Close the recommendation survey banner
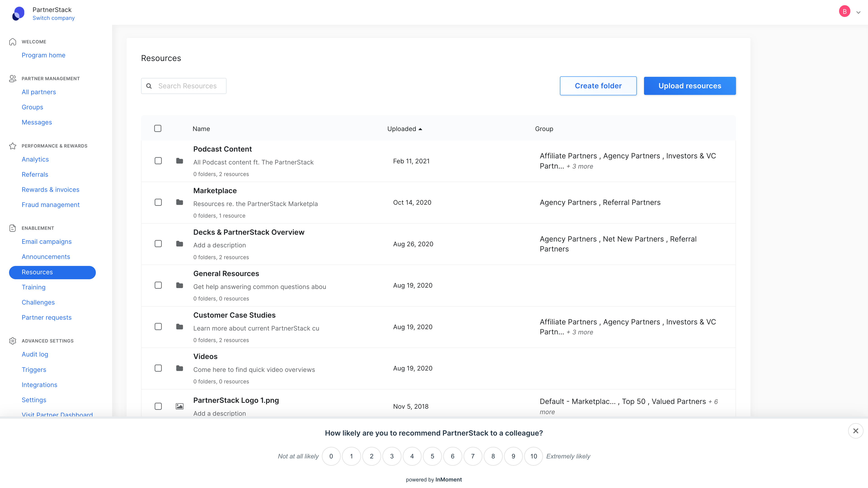868x488 pixels. [856, 431]
